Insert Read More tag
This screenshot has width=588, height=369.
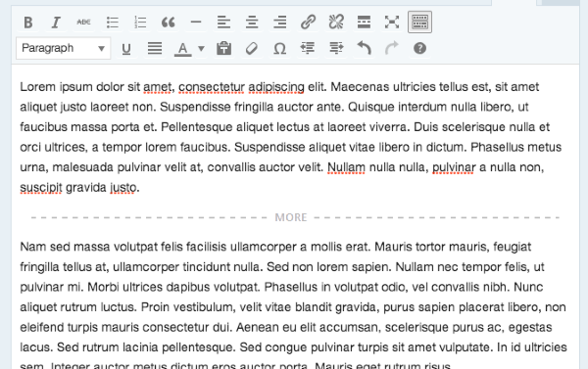click(364, 23)
